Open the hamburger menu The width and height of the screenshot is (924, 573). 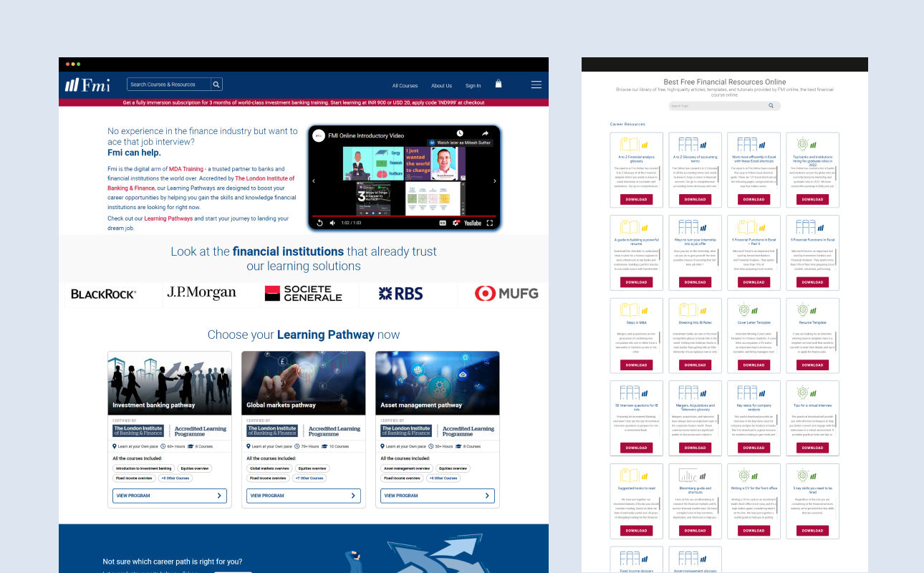coord(536,84)
